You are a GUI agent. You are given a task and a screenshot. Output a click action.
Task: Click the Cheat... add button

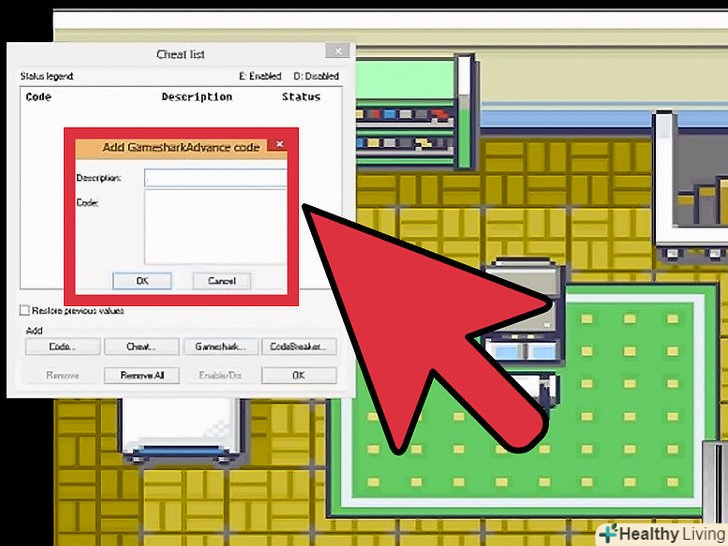point(142,346)
